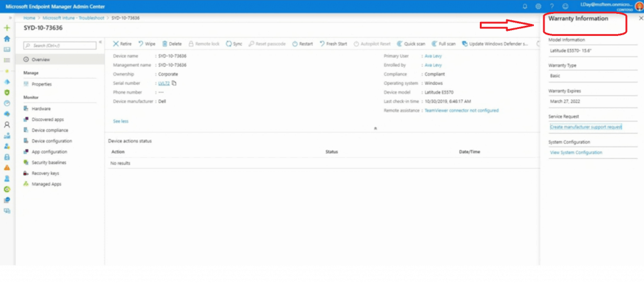Screen dimensions: 644x283
Task: Select Overview in the device menu
Action: [60, 60]
